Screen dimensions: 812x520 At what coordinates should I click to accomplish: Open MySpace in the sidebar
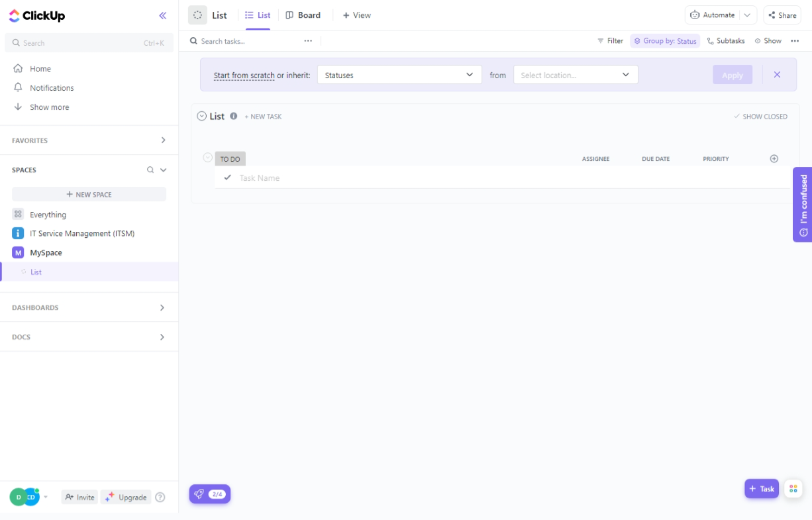click(x=46, y=252)
